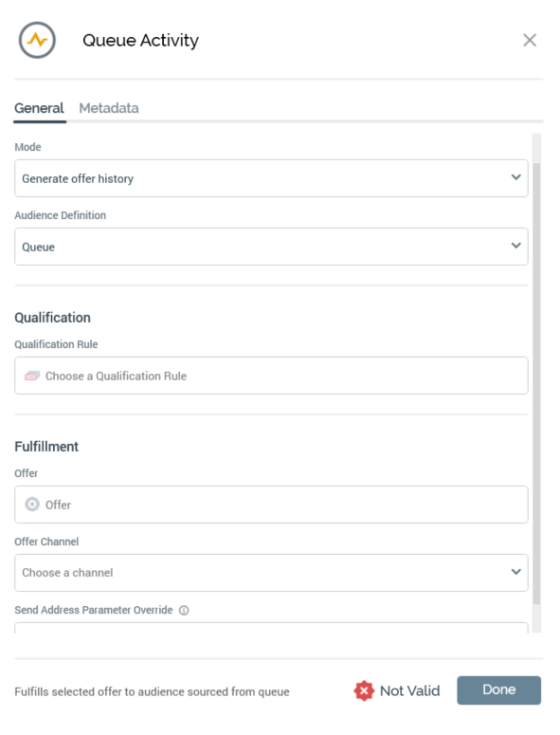Click the Choose a Qualification Rule field

[x=271, y=376]
